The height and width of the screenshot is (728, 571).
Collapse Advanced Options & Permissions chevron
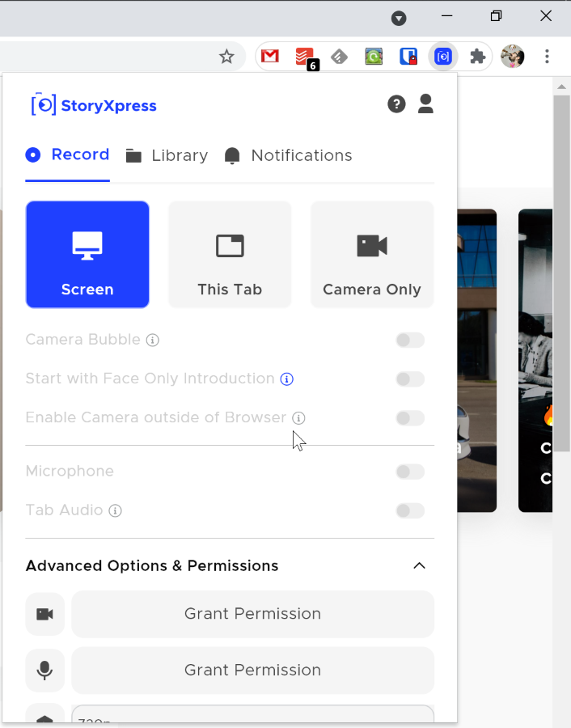pyautogui.click(x=419, y=565)
